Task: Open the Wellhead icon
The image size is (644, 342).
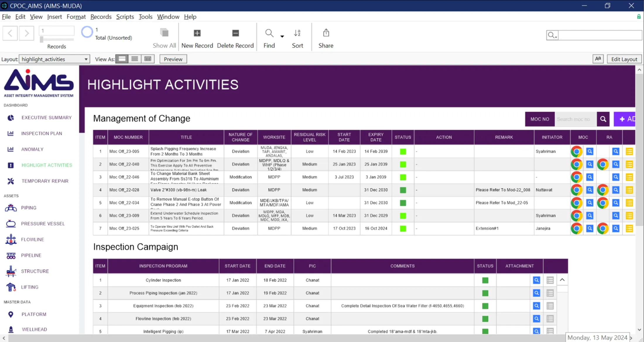Action: [x=11, y=329]
